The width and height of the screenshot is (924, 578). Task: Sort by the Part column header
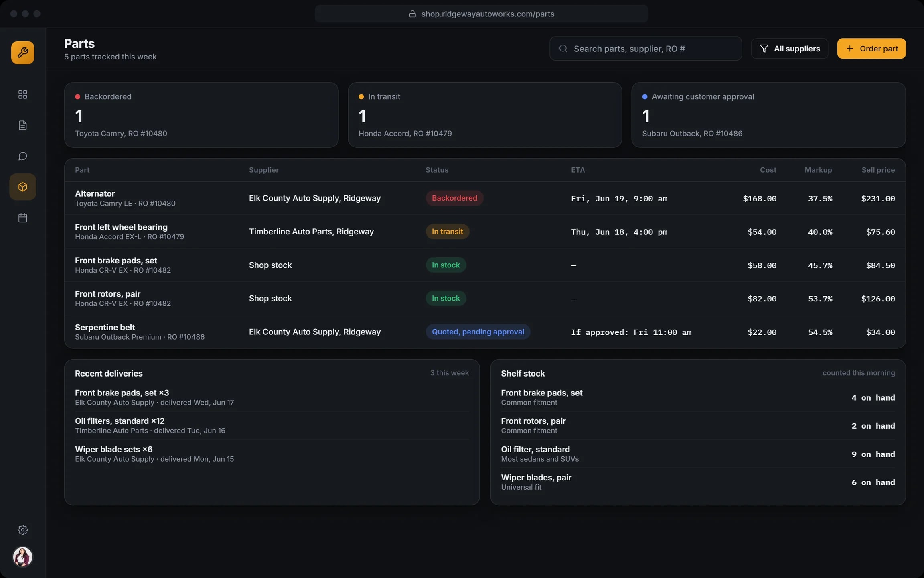82,170
